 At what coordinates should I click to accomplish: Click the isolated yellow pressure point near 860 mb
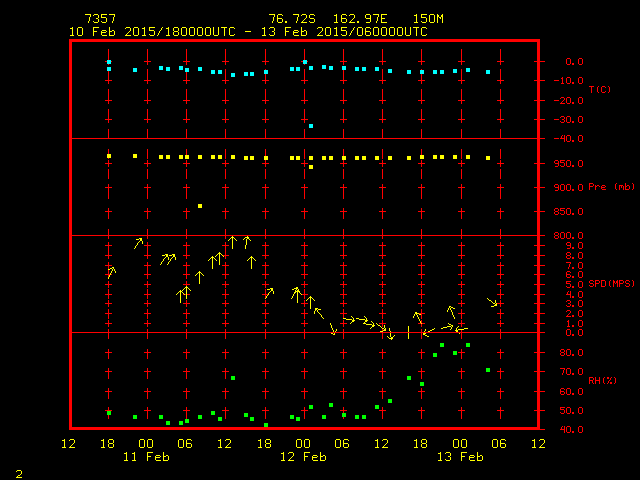click(x=200, y=206)
